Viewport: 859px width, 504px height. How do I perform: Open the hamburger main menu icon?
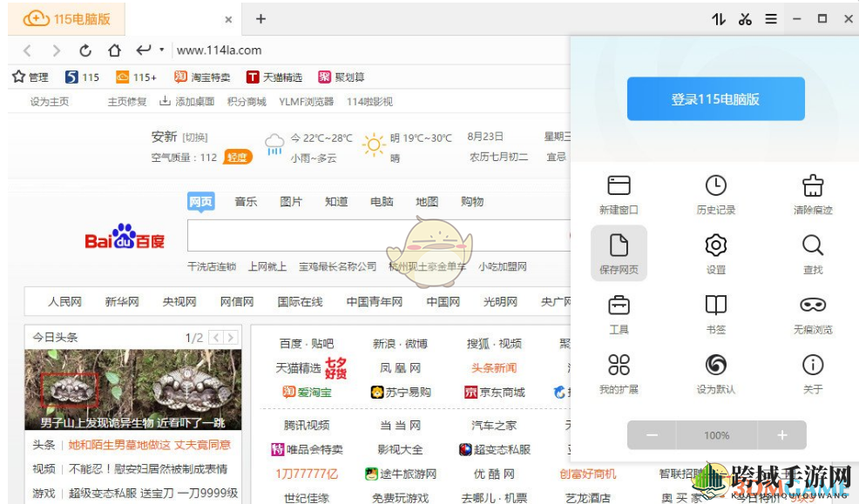771,19
